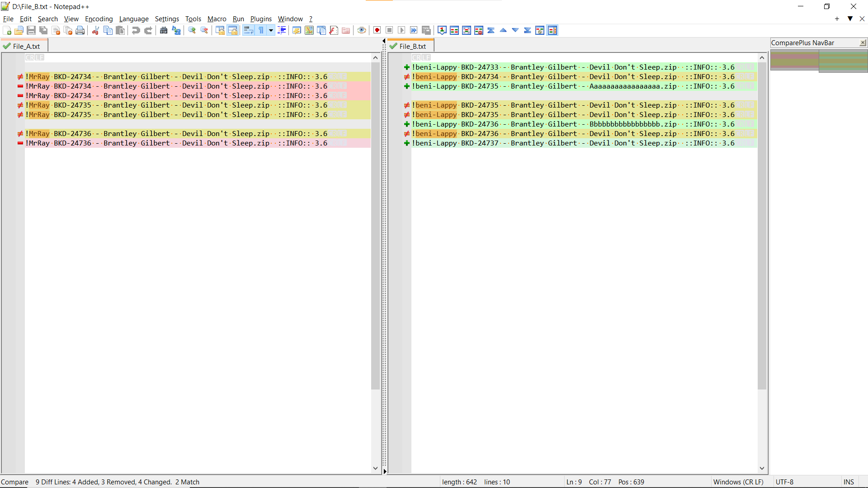Click the next difference navigation icon
The image size is (868, 488).
pos(515,30)
